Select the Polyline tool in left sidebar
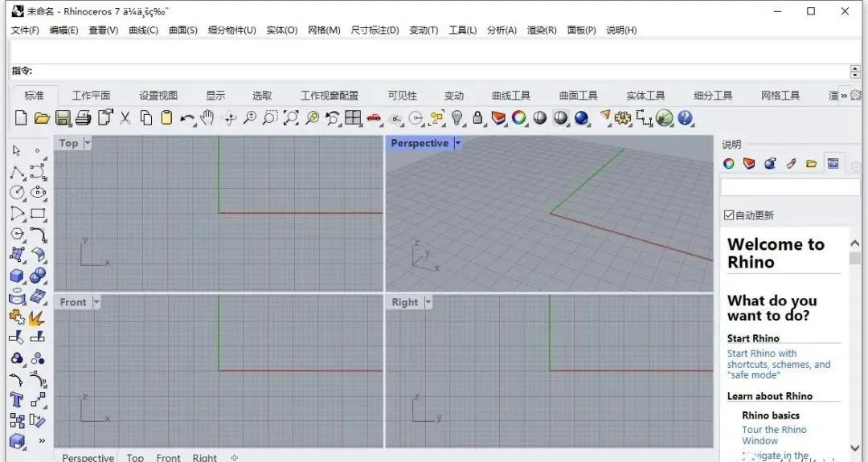The width and height of the screenshot is (868, 462). click(17, 172)
